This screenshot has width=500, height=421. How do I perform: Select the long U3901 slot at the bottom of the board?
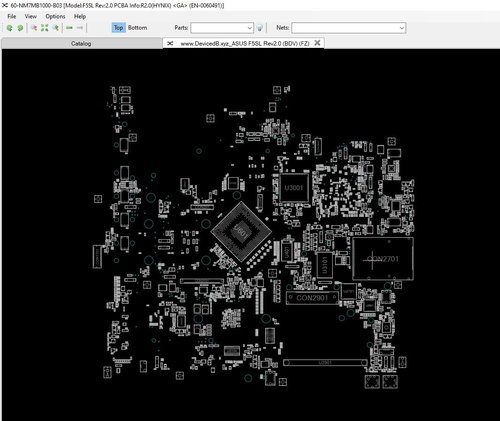[325, 362]
